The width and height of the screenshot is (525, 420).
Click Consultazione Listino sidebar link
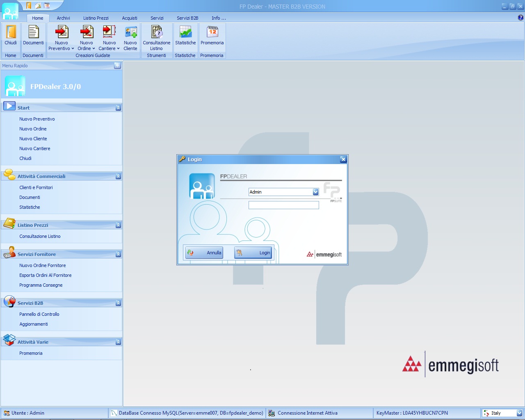click(40, 236)
